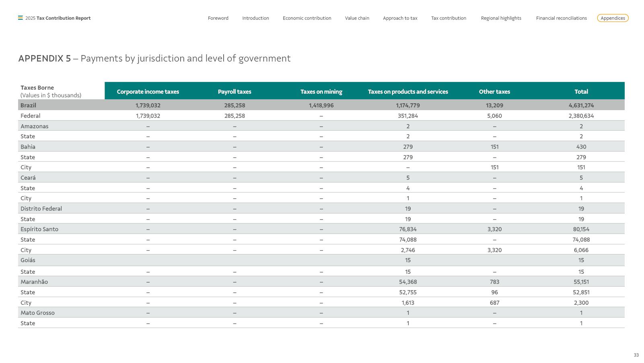Open Approach to tax section
The image size is (644, 363).
(400, 18)
